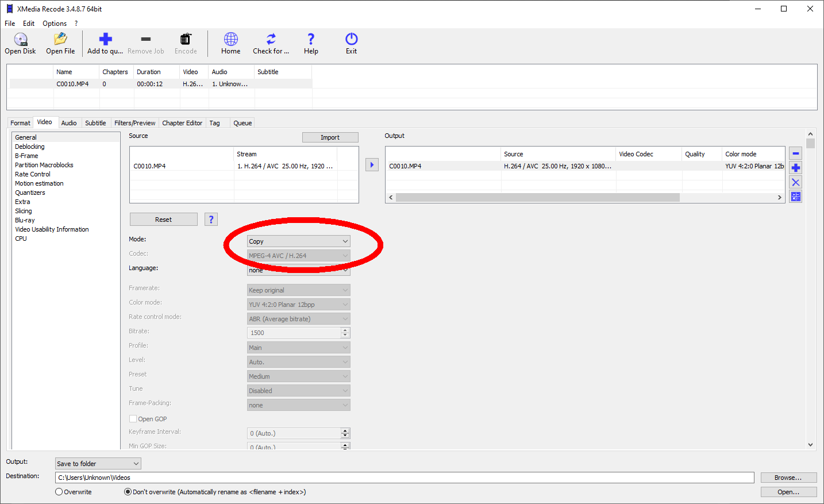Open the Language dropdown
Screen dimensions: 824x504
(x=298, y=271)
